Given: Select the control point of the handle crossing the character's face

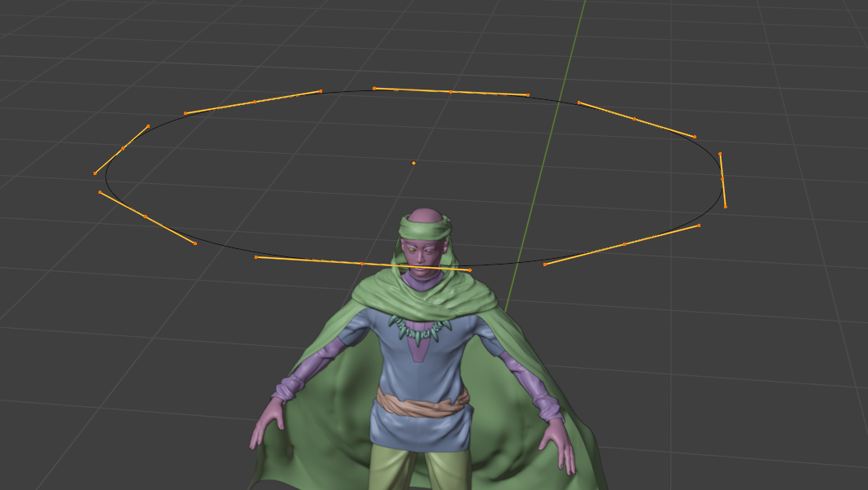Looking at the screenshot, I should coord(362,264).
